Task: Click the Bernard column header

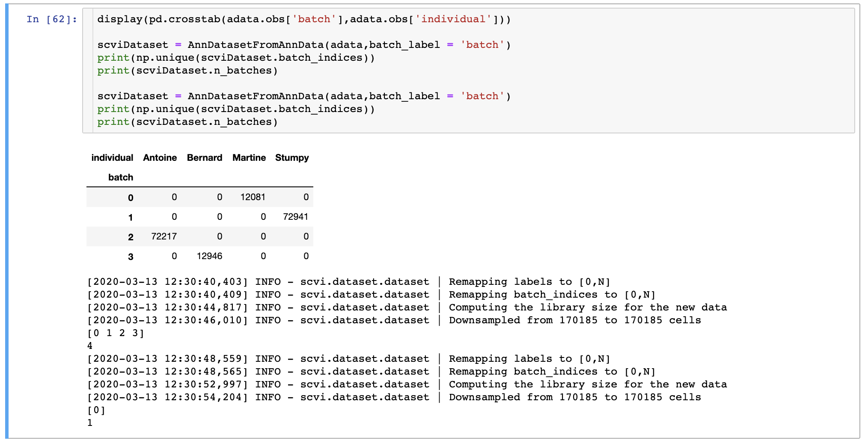Action: 205,158
